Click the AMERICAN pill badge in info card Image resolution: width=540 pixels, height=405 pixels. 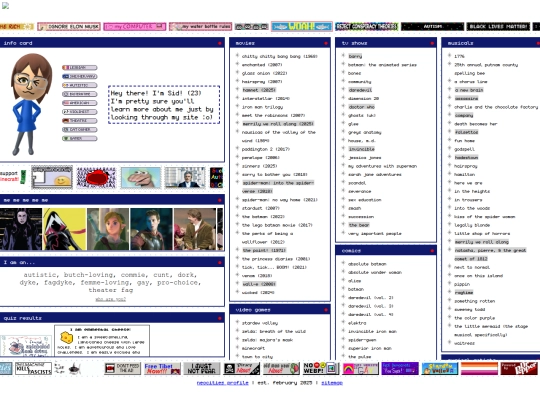[80, 103]
